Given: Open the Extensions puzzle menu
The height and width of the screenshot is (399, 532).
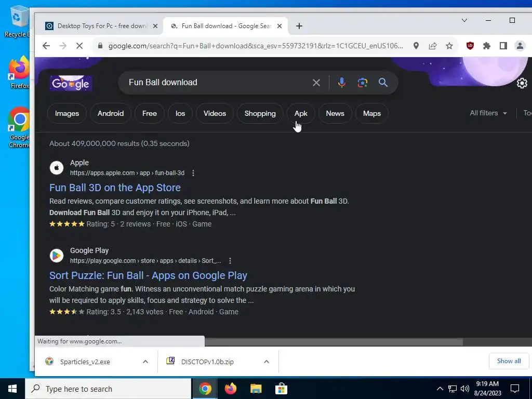Looking at the screenshot, I should pos(486,46).
